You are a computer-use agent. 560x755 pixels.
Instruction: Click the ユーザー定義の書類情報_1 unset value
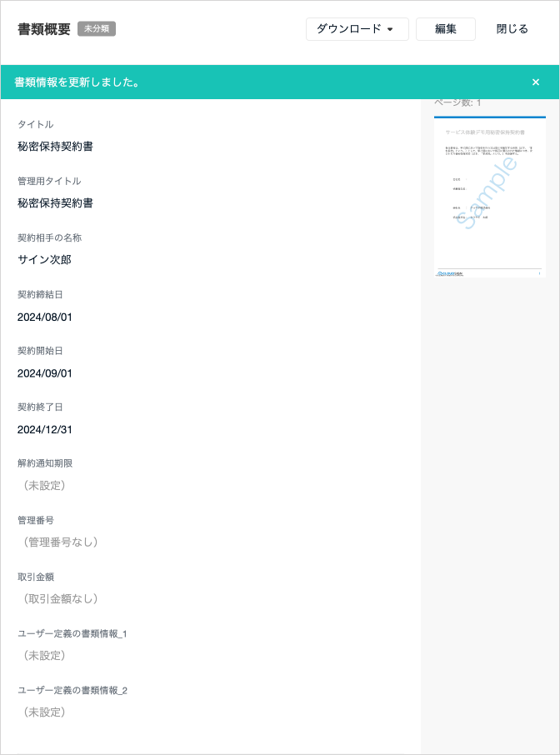pyautogui.click(x=44, y=656)
